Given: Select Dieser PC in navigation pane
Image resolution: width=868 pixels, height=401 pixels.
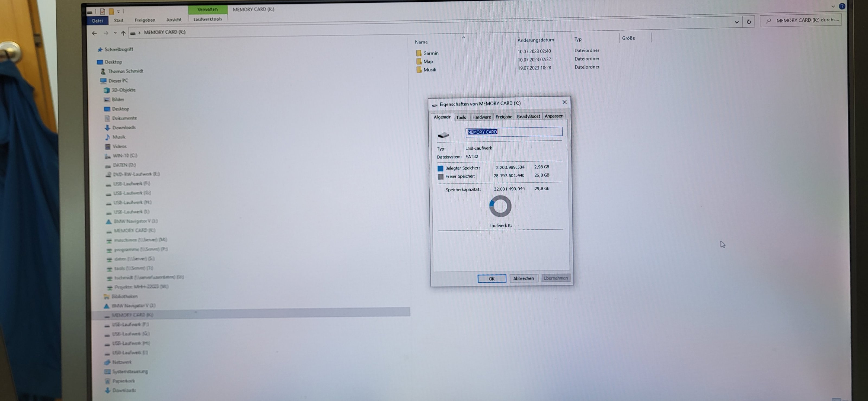Looking at the screenshot, I should coord(118,81).
